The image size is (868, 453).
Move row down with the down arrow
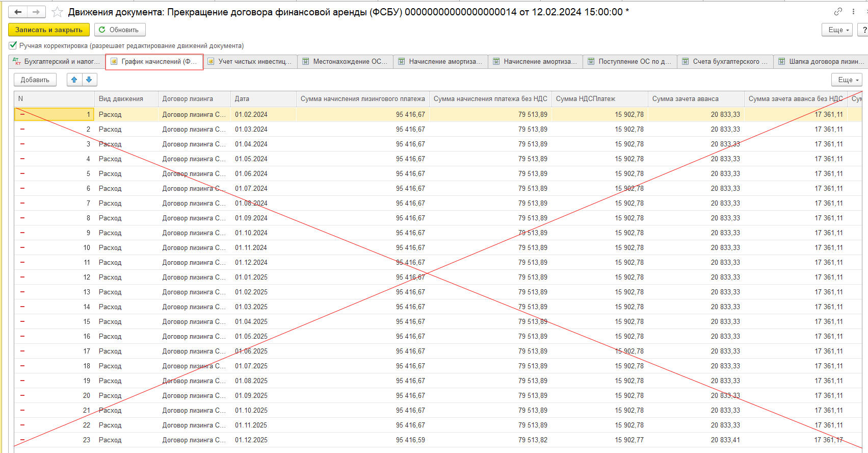(89, 80)
